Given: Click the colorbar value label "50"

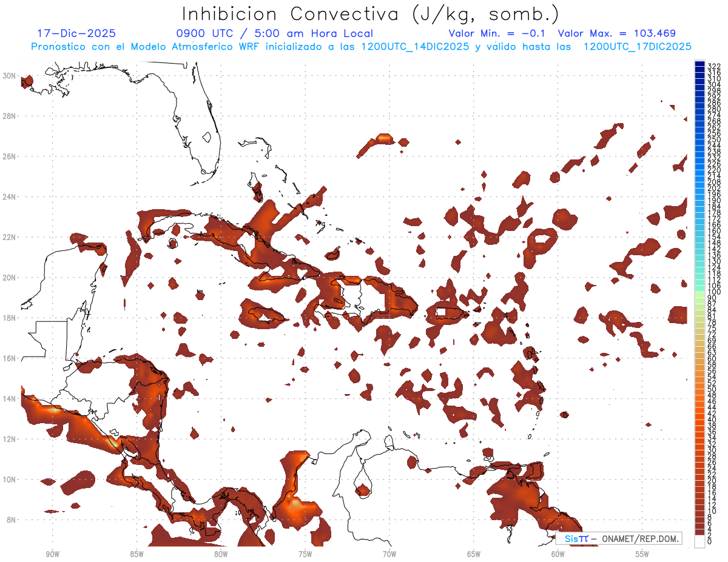Looking at the screenshot, I should pos(712,389).
